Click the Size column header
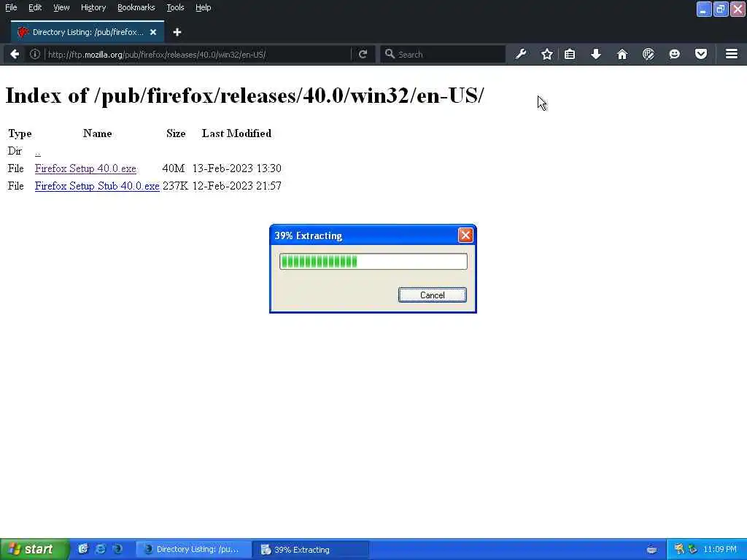Screen dimensions: 747x560 (x=176, y=133)
